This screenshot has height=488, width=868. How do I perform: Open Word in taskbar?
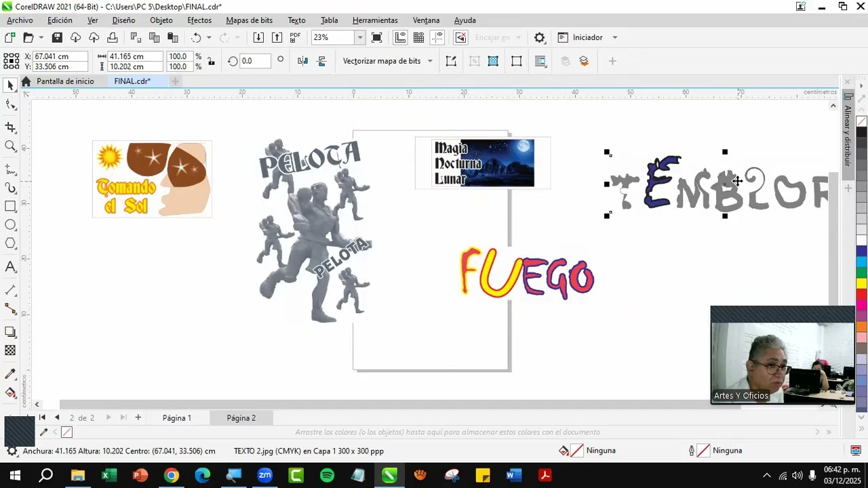(513, 476)
